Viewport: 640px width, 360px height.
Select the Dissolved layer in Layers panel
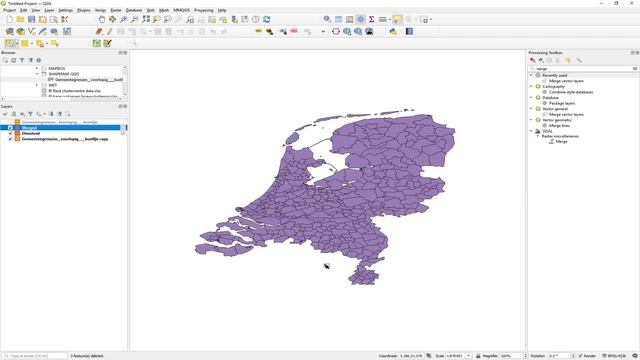pos(31,133)
